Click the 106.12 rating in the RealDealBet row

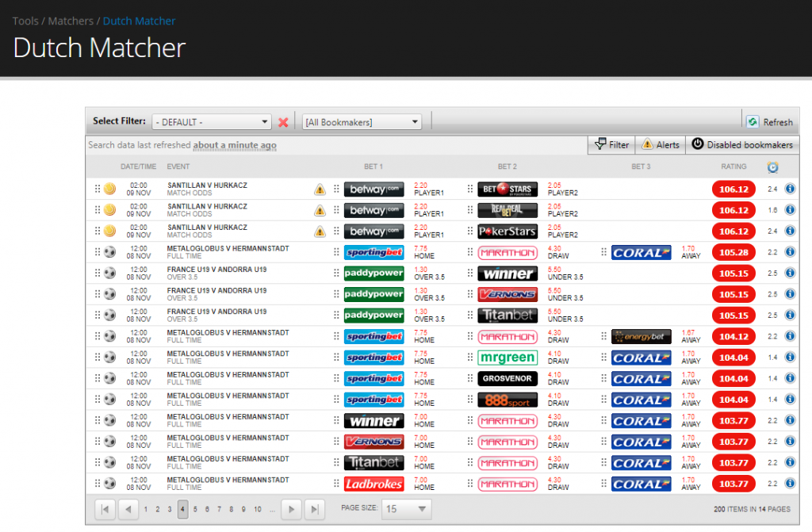(x=733, y=210)
